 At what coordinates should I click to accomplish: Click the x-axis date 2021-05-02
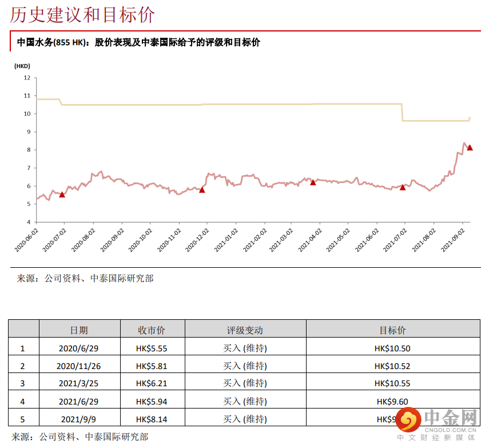coord(338,240)
